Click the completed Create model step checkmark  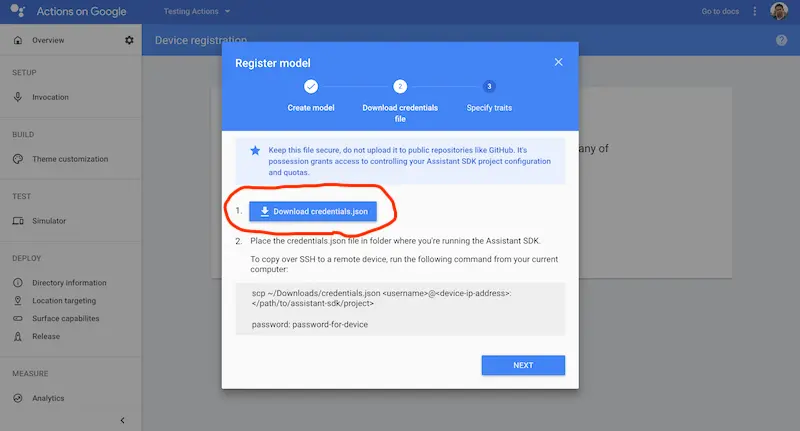point(311,86)
